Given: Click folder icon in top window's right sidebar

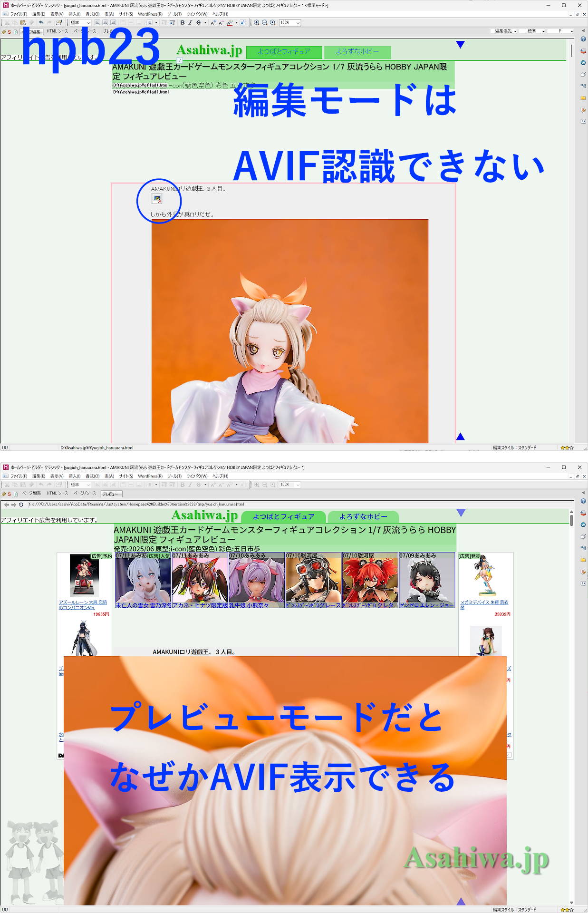Looking at the screenshot, I should pos(583,98).
